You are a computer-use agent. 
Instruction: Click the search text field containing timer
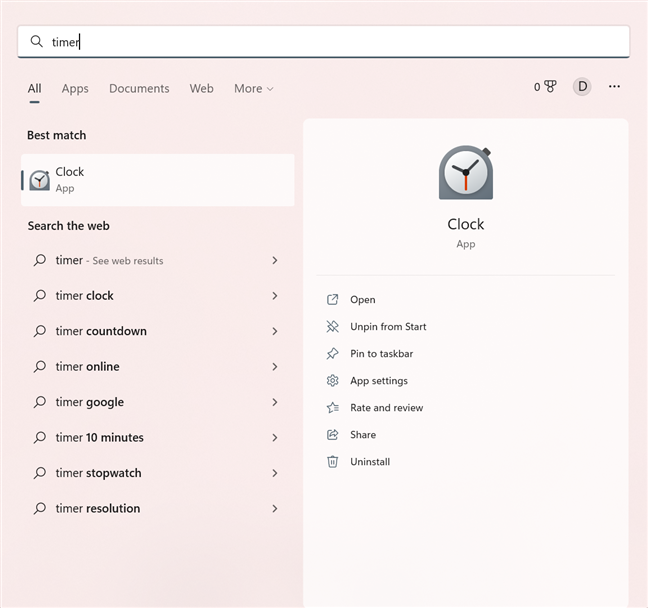[x=324, y=42]
